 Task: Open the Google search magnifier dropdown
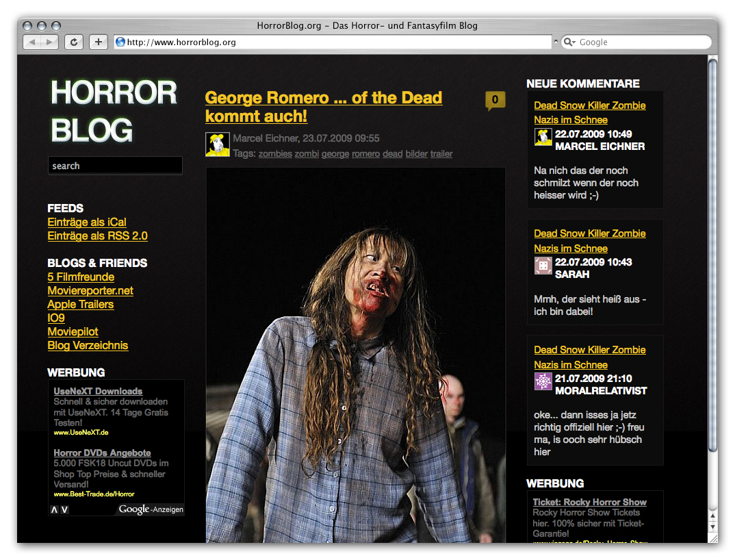[569, 42]
